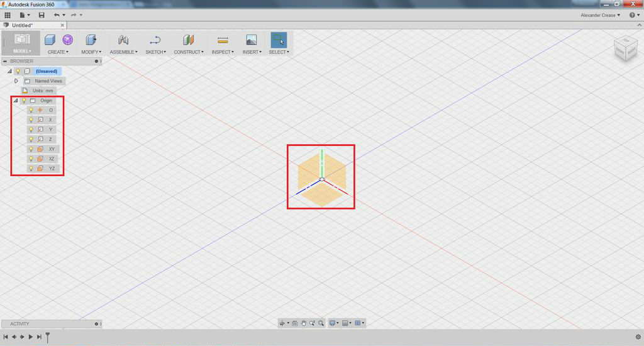
Task: Close the Untitled tab
Action: (62, 25)
